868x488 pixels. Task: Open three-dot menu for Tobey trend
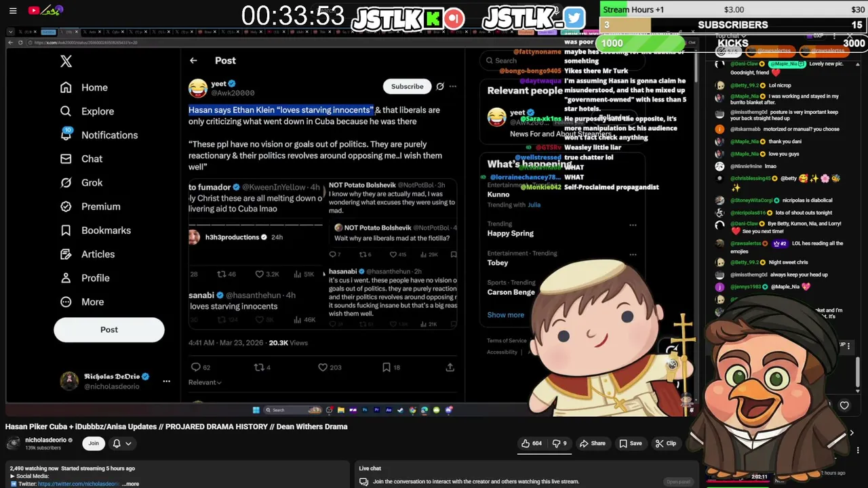click(633, 255)
